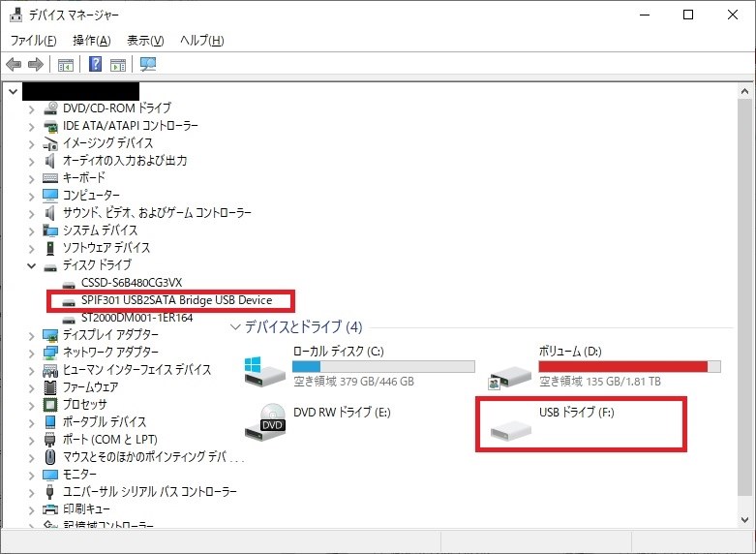Click the マウス pointing device icon
Image resolution: width=756 pixels, height=554 pixels.
tap(50, 457)
